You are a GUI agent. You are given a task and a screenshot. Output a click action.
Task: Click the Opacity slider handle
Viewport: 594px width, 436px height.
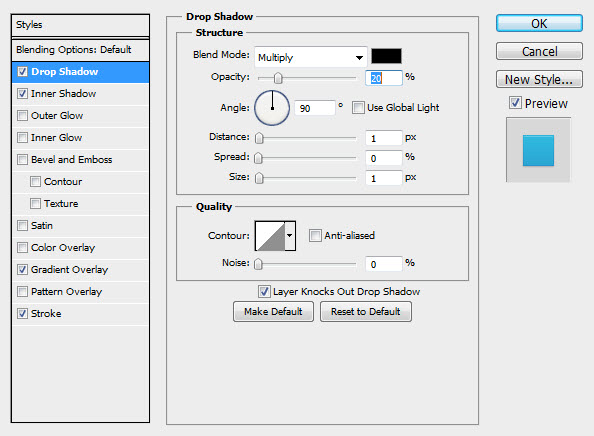coord(278,78)
